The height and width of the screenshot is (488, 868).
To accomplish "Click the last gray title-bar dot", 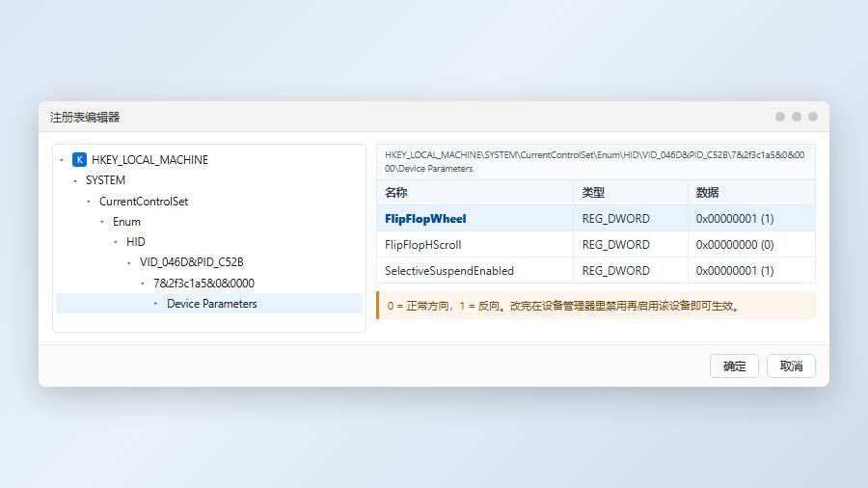I will 813,117.
